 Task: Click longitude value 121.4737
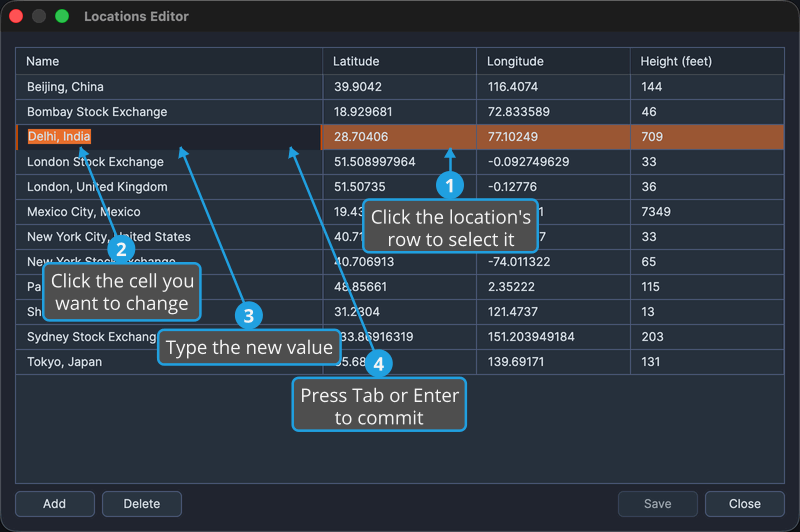pyautogui.click(x=513, y=312)
